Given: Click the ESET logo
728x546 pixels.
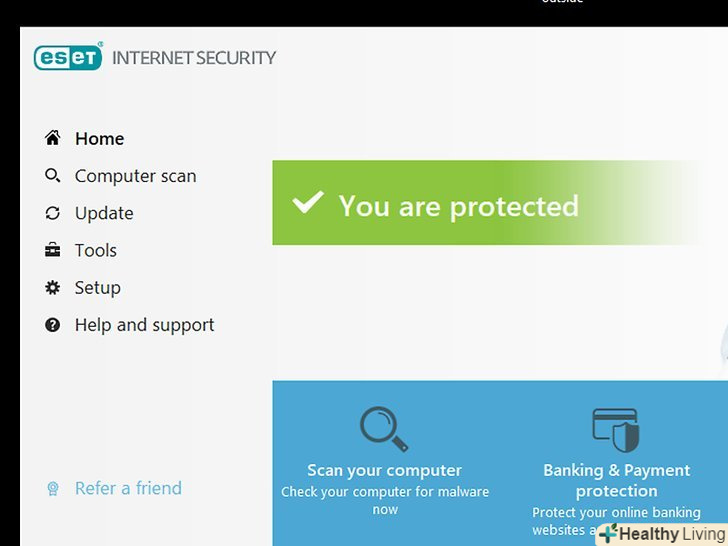Looking at the screenshot, I should pos(68,57).
